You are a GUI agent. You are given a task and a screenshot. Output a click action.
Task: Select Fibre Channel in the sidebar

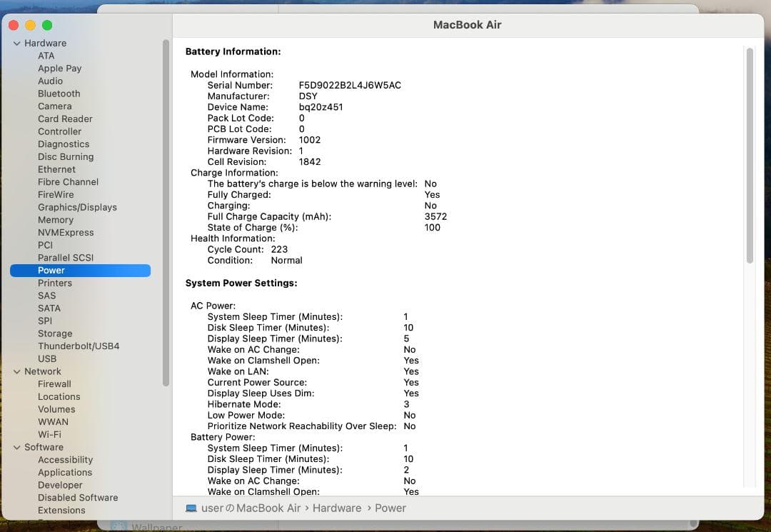tap(68, 182)
